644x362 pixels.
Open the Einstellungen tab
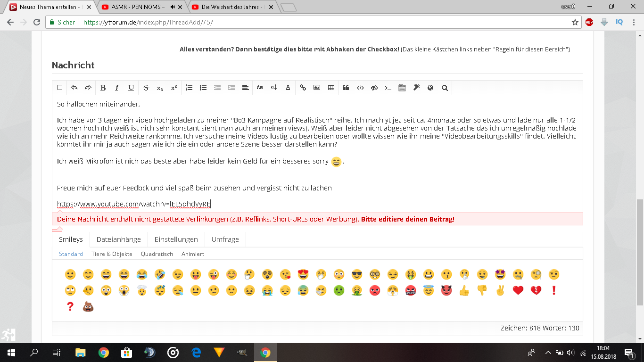[x=176, y=239]
